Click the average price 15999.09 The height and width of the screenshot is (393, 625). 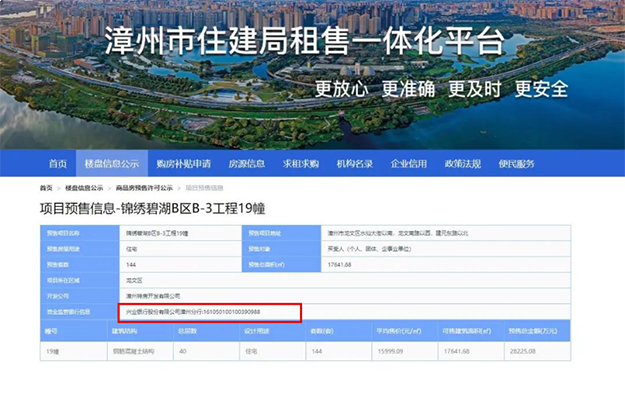coord(390,352)
